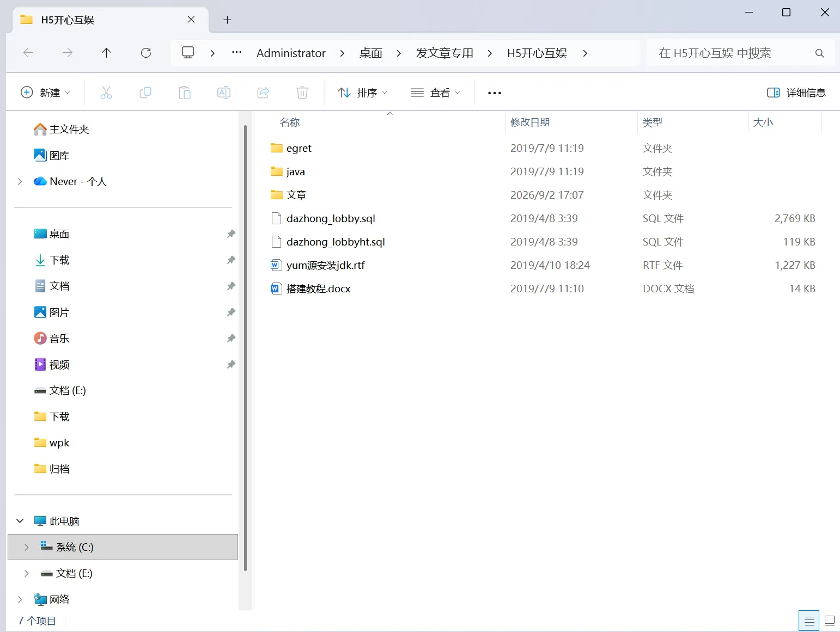Open the 排序 sort dropdown
840x632 pixels.
click(362, 93)
